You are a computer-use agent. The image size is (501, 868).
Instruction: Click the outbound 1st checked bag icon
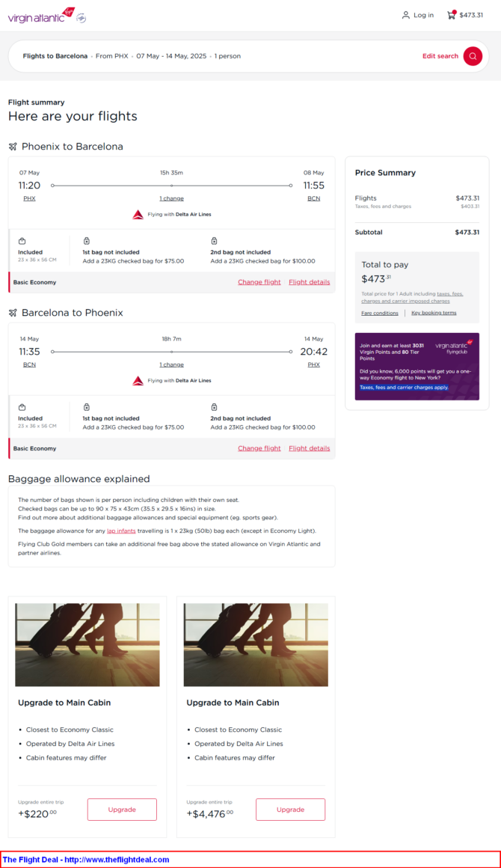[x=87, y=241]
